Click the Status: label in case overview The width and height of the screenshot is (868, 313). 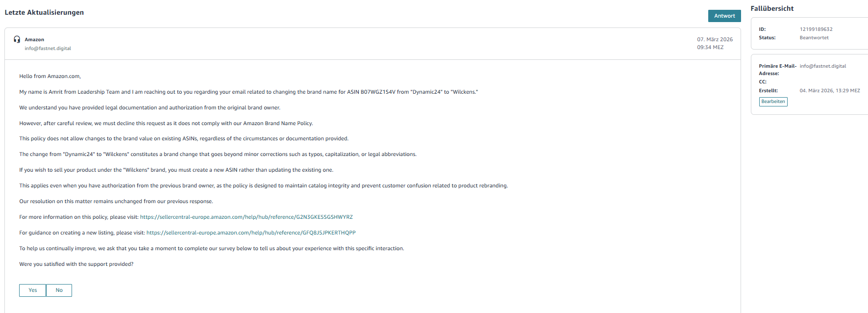pos(768,38)
